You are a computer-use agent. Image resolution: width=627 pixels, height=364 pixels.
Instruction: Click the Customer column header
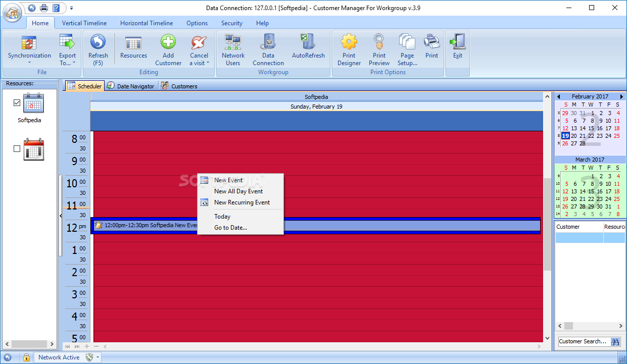coord(579,227)
